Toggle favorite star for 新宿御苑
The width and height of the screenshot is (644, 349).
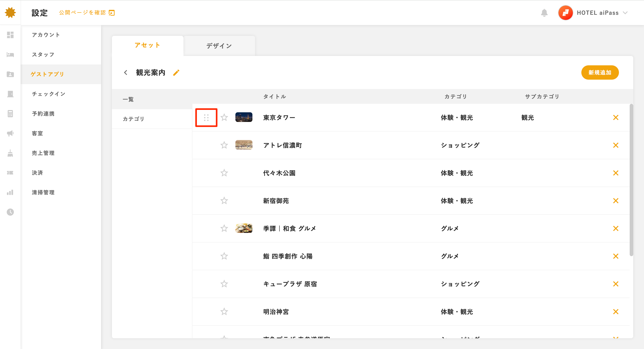[x=224, y=200]
